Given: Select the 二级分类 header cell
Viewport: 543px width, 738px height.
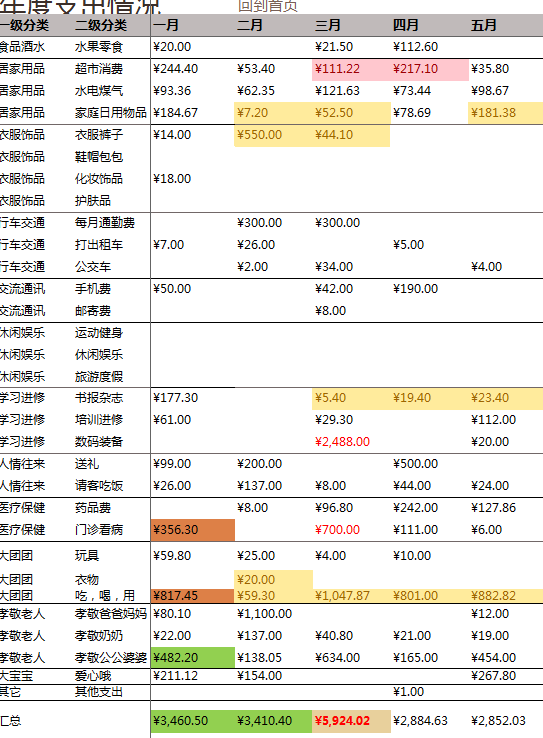Looking at the screenshot, I should [101, 25].
